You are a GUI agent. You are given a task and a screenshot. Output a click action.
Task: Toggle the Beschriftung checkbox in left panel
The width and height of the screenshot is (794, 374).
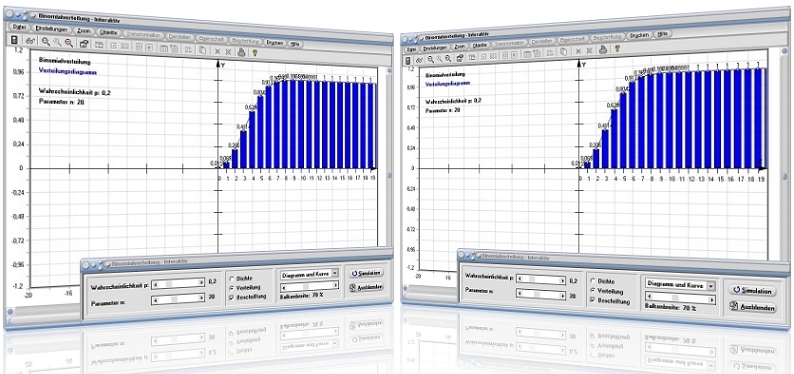pos(232,297)
